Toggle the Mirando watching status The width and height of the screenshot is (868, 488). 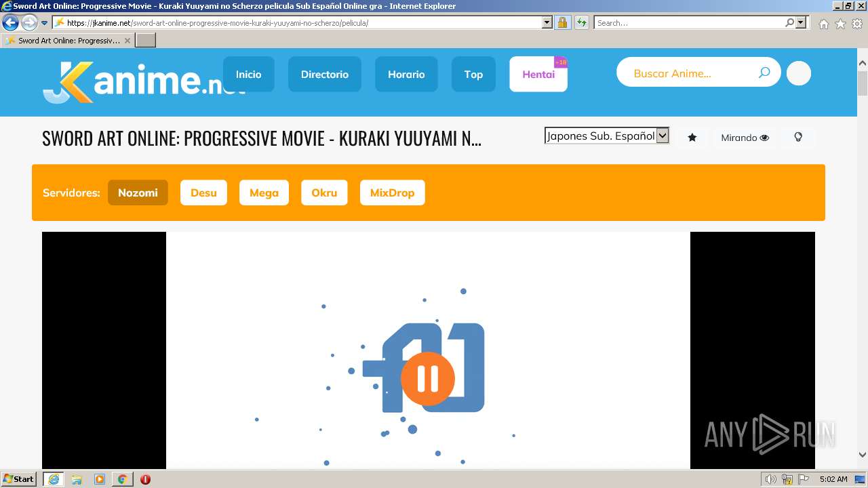coord(745,138)
